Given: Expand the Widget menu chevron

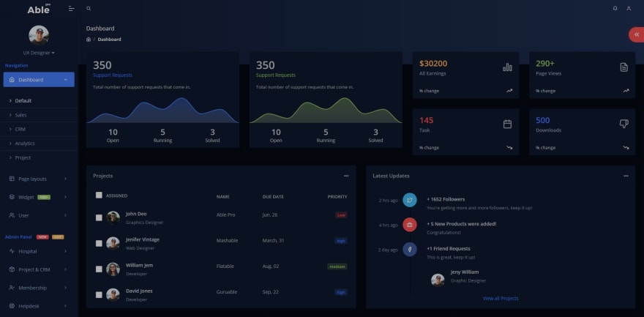Looking at the screenshot, I should pyautogui.click(x=65, y=197).
